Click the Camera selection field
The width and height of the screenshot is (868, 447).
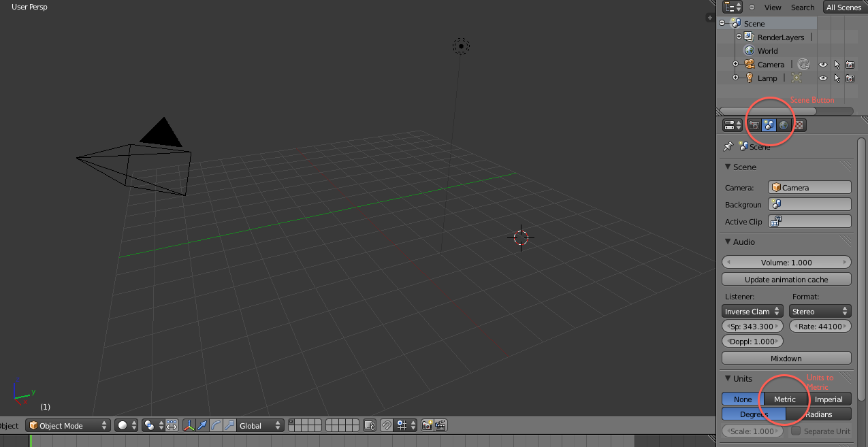coord(809,187)
